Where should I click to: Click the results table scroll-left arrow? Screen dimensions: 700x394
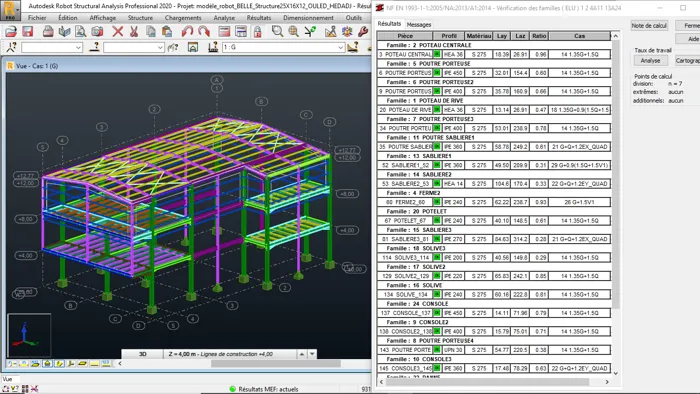coord(381,382)
